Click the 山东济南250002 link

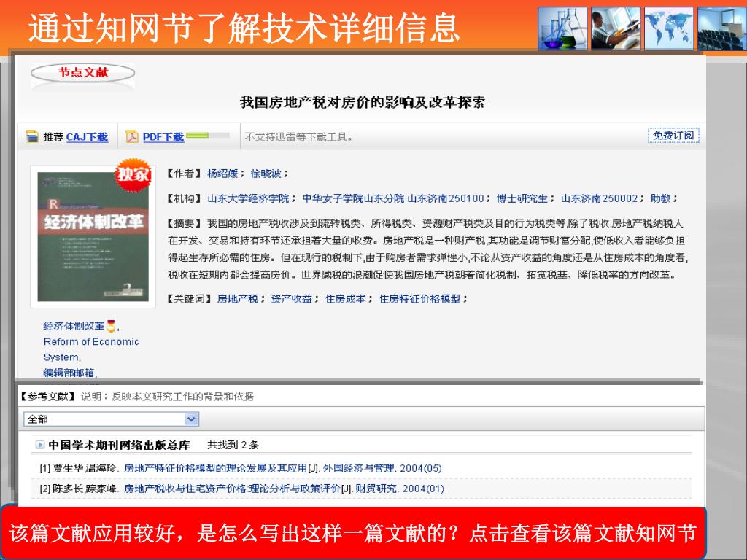coord(599,198)
